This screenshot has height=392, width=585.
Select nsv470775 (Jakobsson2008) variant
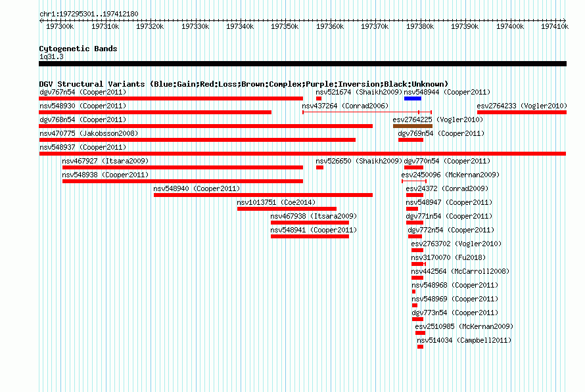[89, 133]
